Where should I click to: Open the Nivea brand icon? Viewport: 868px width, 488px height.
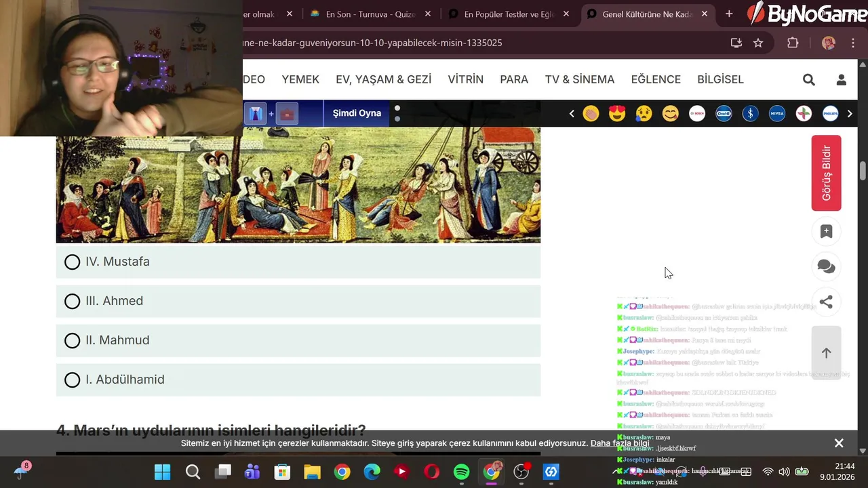[x=777, y=113]
